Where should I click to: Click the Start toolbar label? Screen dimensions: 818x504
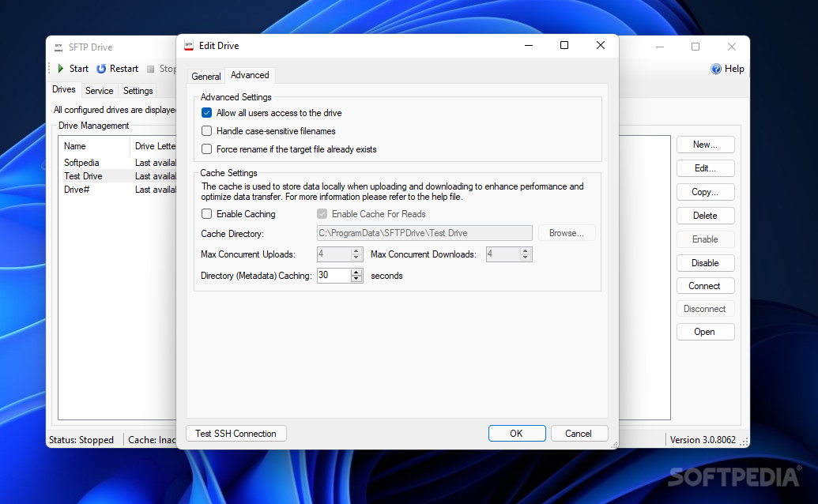pyautogui.click(x=79, y=69)
